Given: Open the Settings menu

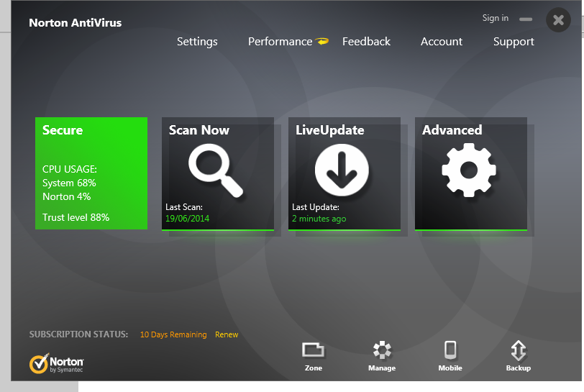Looking at the screenshot, I should point(197,42).
